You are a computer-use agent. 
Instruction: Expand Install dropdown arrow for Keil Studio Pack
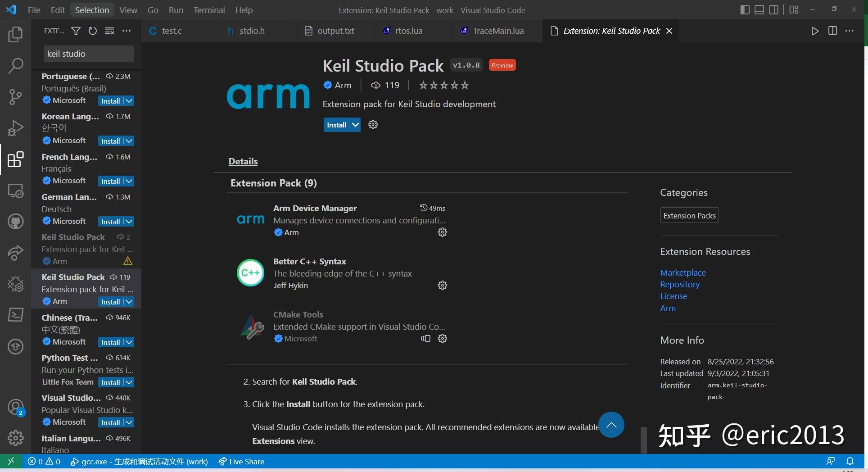(x=355, y=125)
